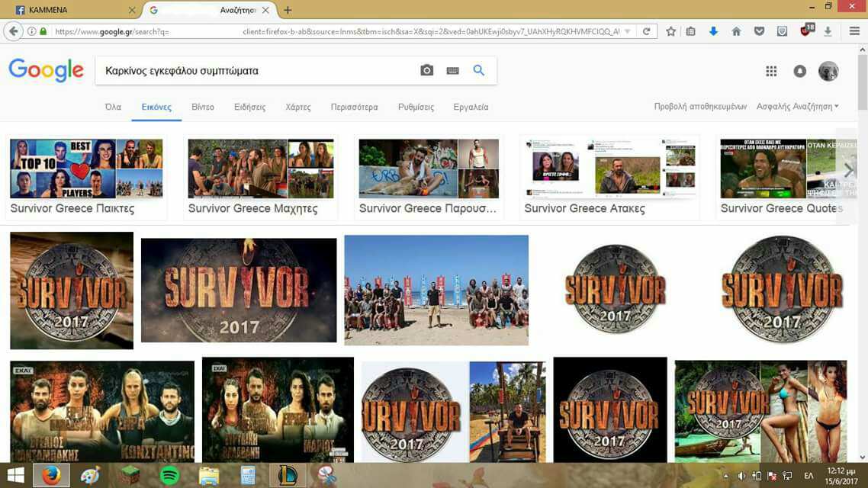Image resolution: width=868 pixels, height=488 pixels.
Task: Click the Firefox back arrow button
Action: pos(13,31)
